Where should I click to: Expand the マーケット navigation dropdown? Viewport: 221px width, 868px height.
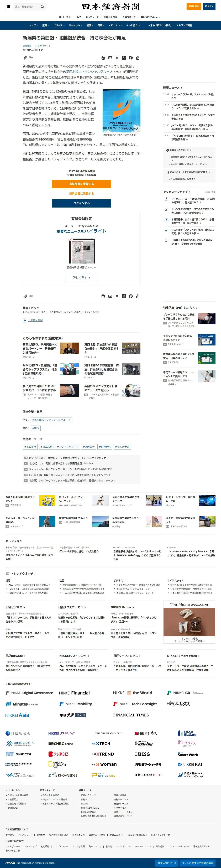75,25
